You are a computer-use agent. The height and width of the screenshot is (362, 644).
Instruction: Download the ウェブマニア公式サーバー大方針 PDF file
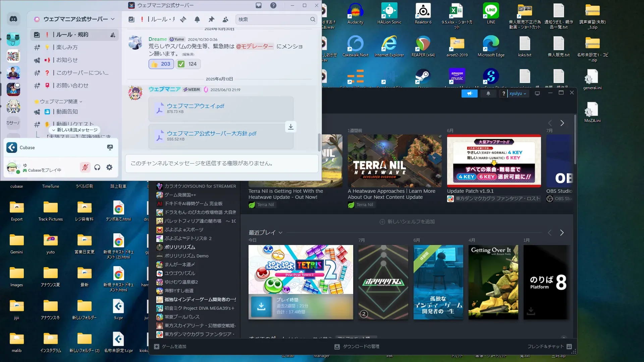click(291, 127)
